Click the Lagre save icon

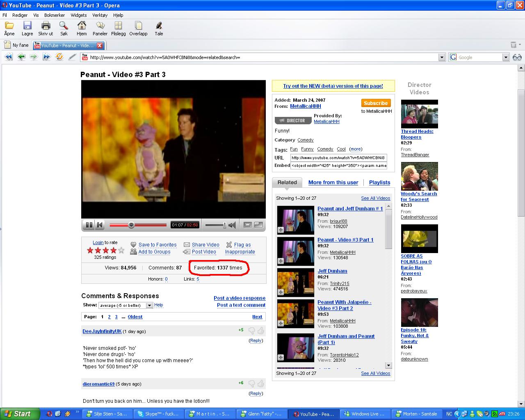[x=27, y=25]
